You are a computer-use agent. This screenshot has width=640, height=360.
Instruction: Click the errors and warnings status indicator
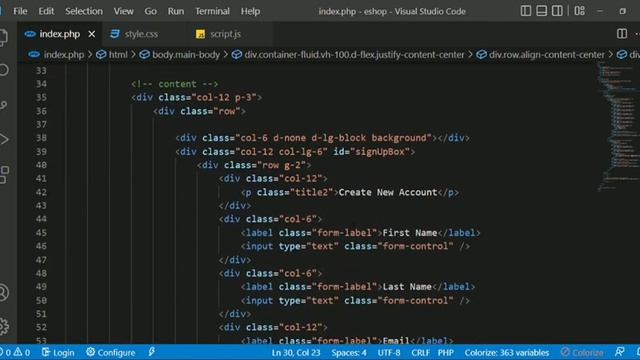coord(15,353)
